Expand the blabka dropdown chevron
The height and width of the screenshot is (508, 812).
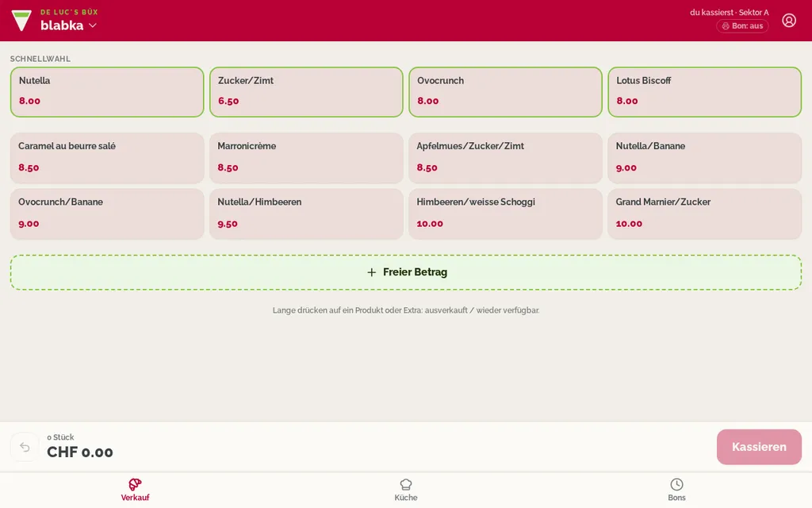pyautogui.click(x=93, y=25)
